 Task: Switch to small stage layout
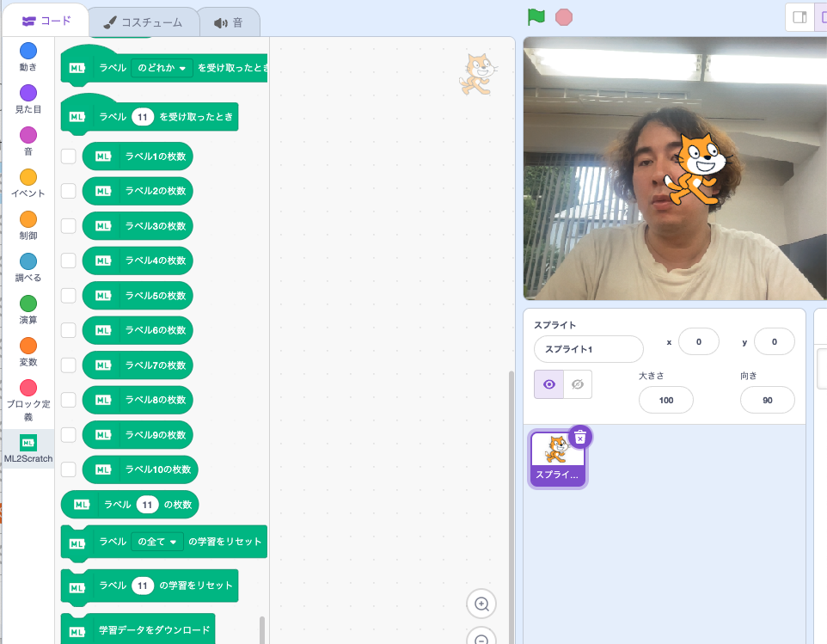point(799,17)
